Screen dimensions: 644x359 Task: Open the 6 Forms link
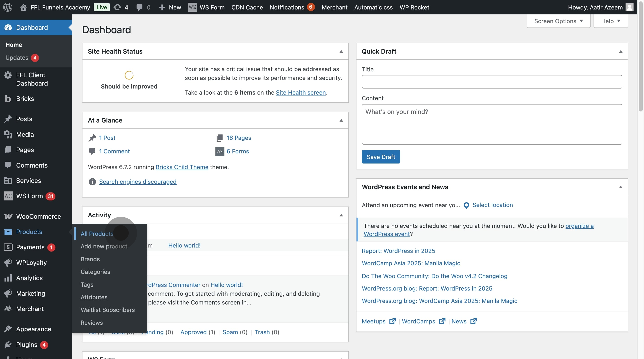[238, 151]
